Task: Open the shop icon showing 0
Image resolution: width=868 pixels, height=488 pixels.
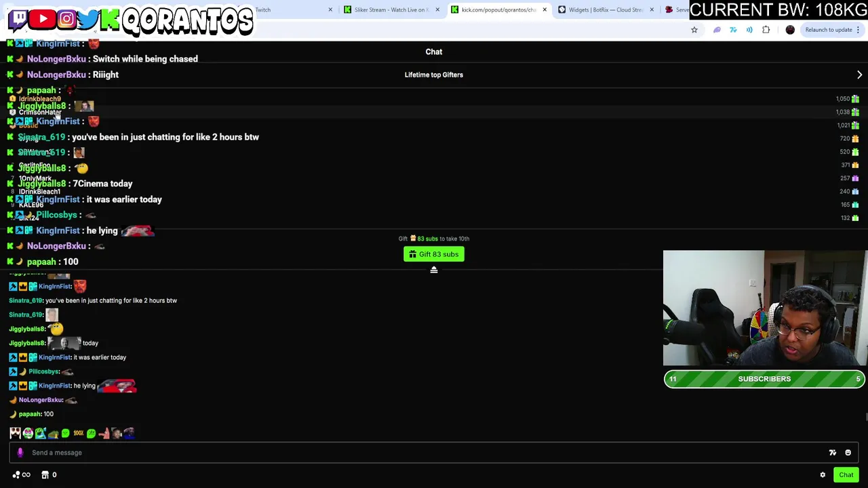Action: pyautogui.click(x=45, y=475)
